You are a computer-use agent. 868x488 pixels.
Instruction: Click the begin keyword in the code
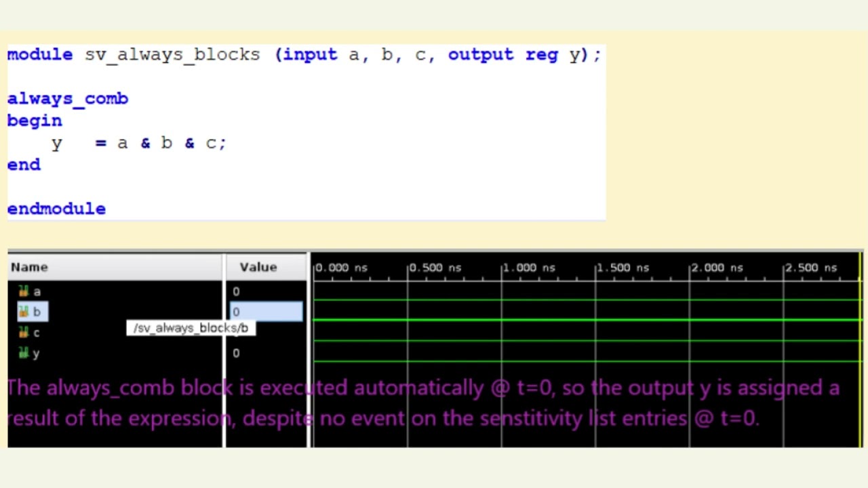(x=35, y=121)
